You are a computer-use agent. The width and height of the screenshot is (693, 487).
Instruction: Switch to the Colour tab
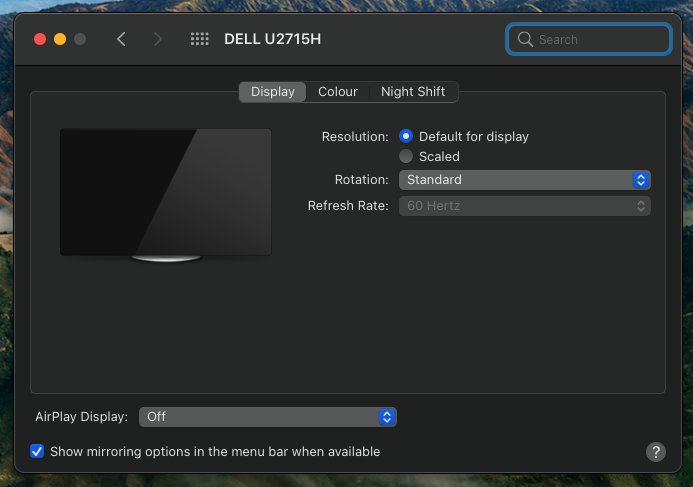[338, 91]
